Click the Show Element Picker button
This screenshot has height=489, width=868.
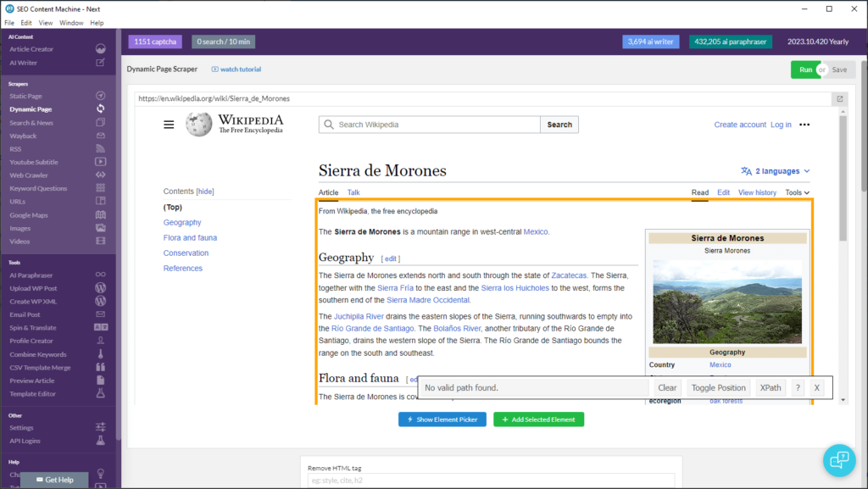[442, 419]
